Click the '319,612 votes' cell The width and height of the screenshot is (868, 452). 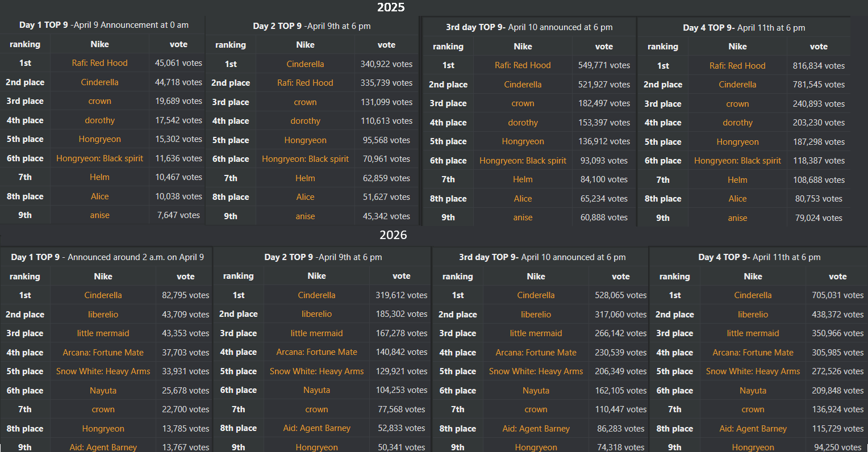coord(402,295)
